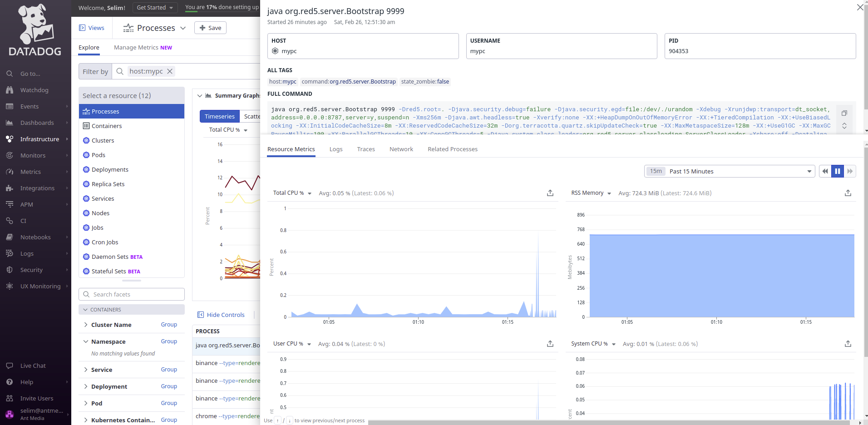Image resolution: width=868 pixels, height=425 pixels.
Task: Open APM sidebar icon
Action: 10,204
